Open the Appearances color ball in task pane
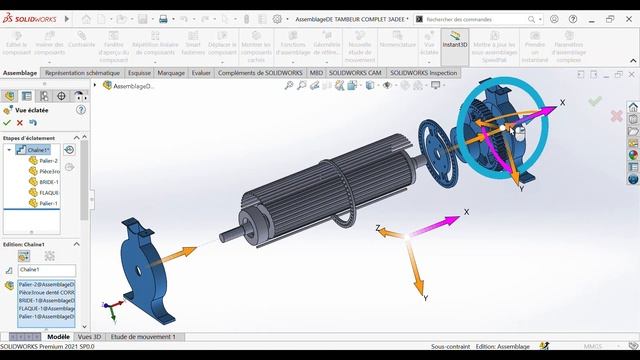Screen dimensions: 640x360 tap(633, 155)
